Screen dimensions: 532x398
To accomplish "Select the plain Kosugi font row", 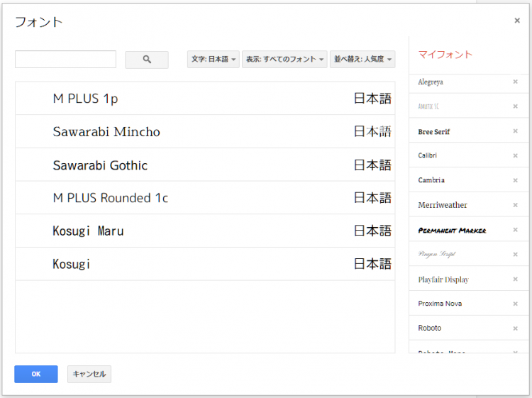I will pyautogui.click(x=205, y=264).
